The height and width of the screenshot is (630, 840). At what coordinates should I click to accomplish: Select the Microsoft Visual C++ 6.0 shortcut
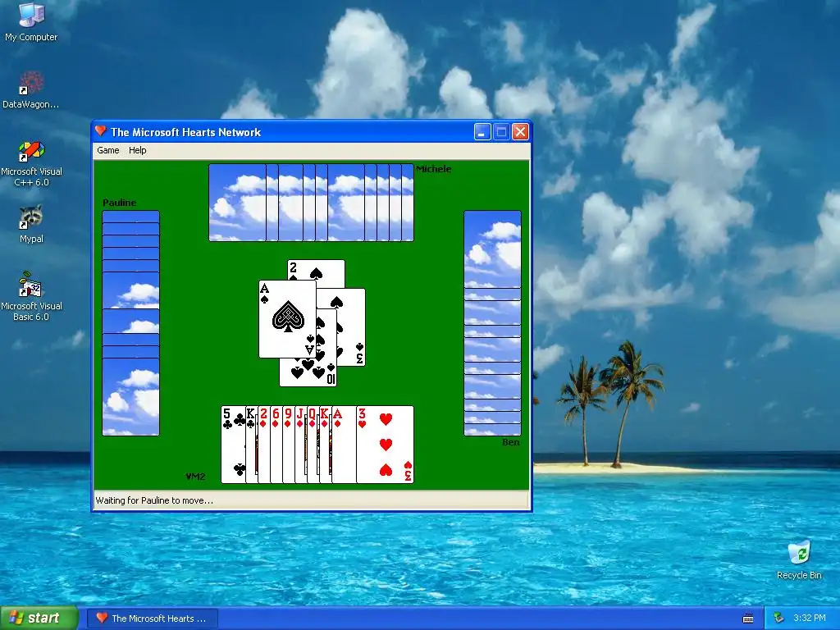(x=31, y=163)
